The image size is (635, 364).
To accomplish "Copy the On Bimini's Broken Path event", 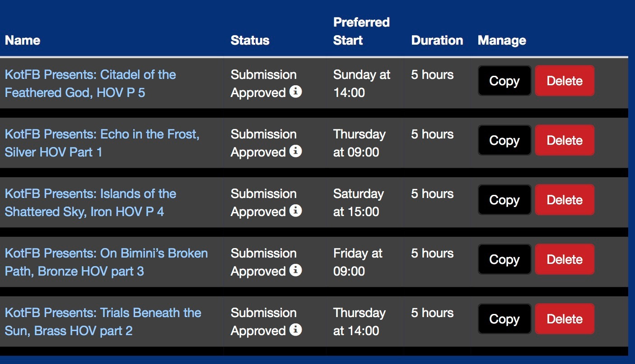I will [x=504, y=260].
